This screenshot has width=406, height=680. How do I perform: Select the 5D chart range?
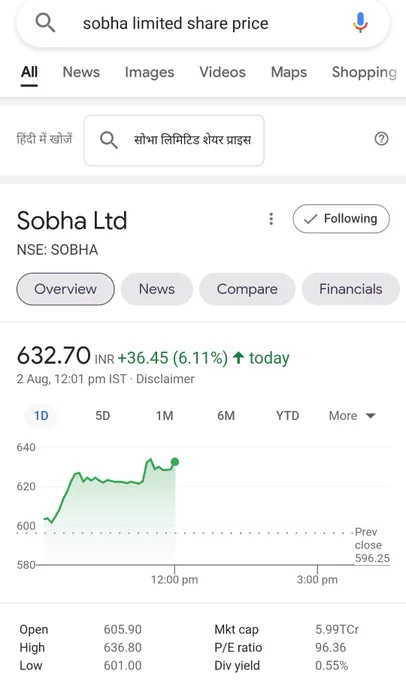click(x=103, y=416)
